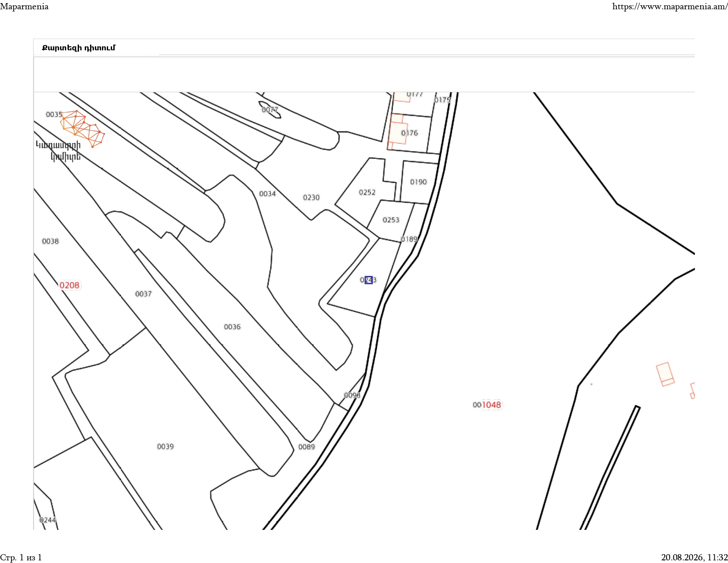This screenshot has width=728, height=563.
Task: Click parcel label 0253
Action: (x=391, y=220)
